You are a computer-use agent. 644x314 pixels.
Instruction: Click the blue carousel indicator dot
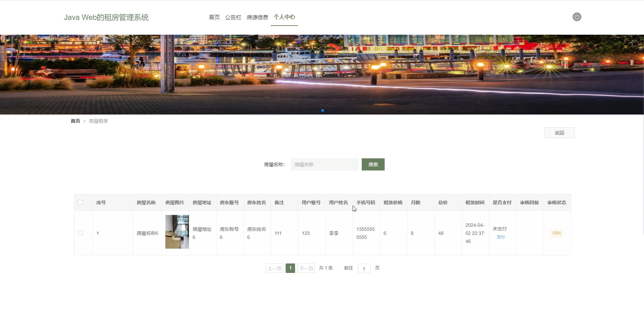pos(323,111)
